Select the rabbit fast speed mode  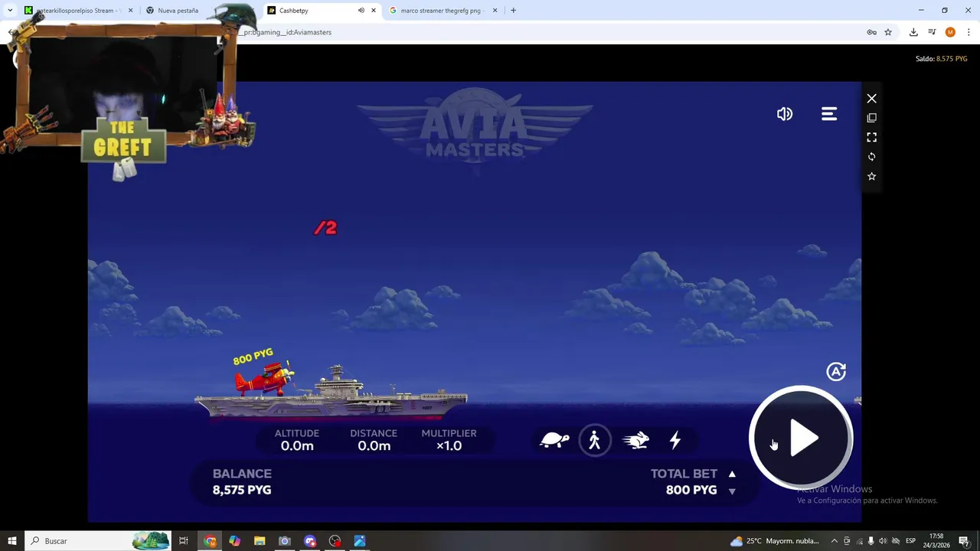click(635, 441)
